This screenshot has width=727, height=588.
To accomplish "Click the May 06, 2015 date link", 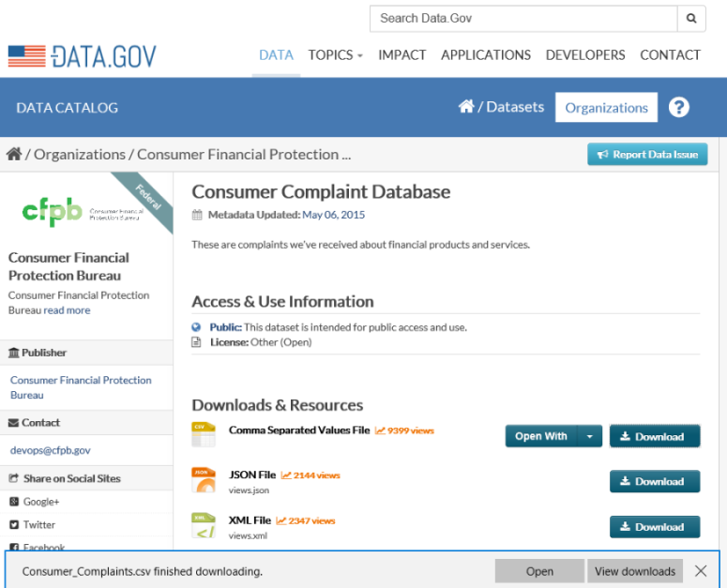I will (x=333, y=215).
